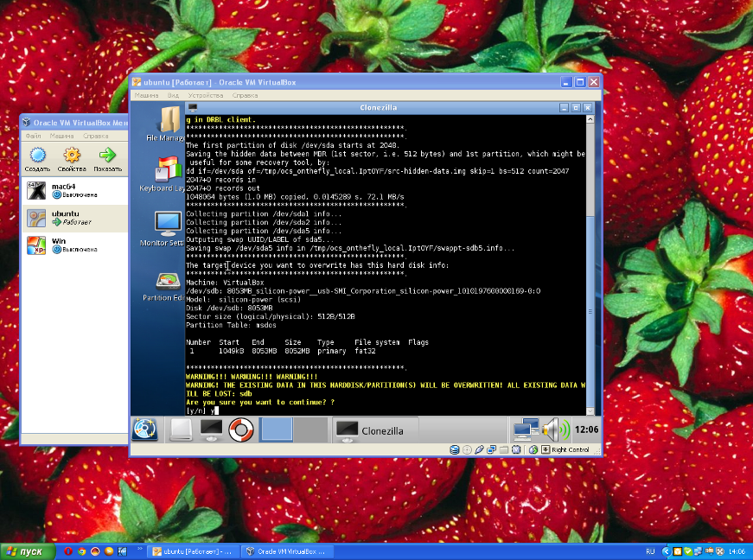The height and width of the screenshot is (560, 753).
Task: Launch the Partition Editor desktop icon
Action: click(x=167, y=282)
